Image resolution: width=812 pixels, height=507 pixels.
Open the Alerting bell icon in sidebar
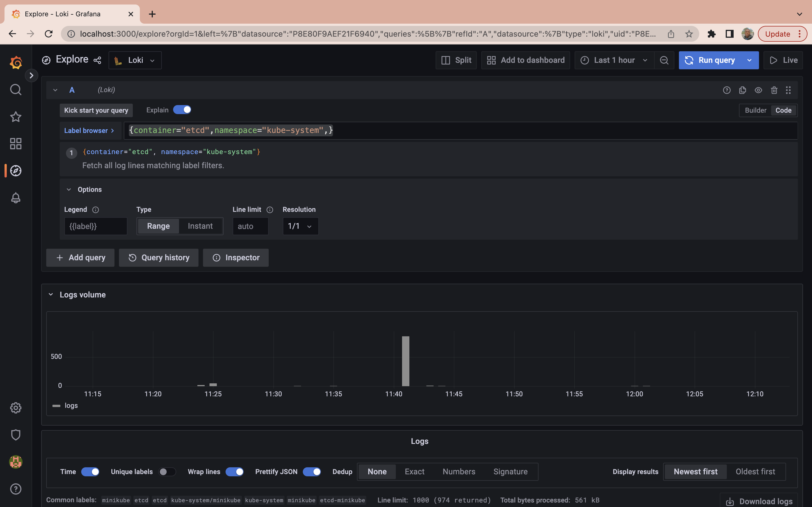[16, 198]
